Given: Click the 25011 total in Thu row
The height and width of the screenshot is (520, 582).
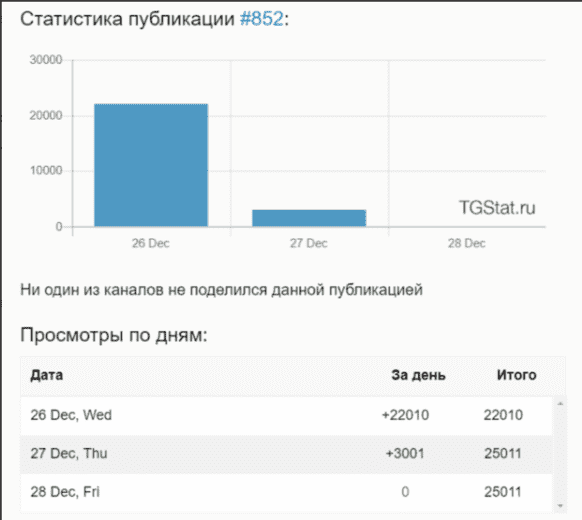Looking at the screenshot, I should [x=503, y=454].
